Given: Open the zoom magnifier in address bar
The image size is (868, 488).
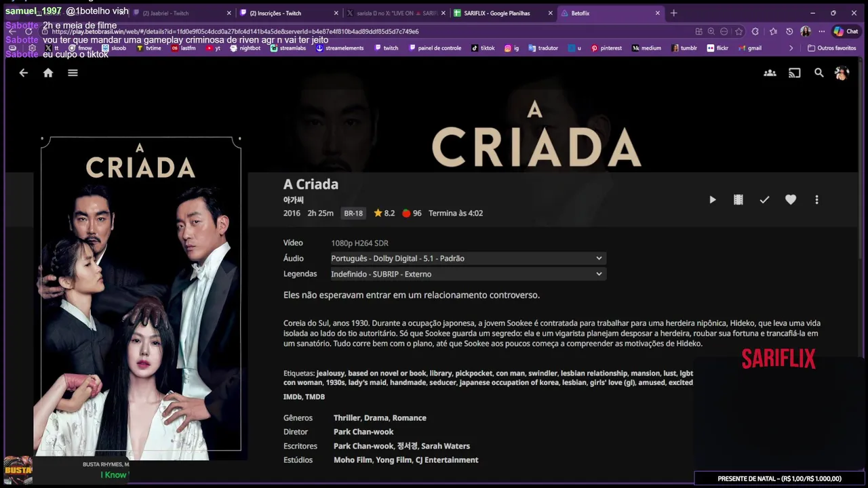Looking at the screenshot, I should pyautogui.click(x=711, y=31).
